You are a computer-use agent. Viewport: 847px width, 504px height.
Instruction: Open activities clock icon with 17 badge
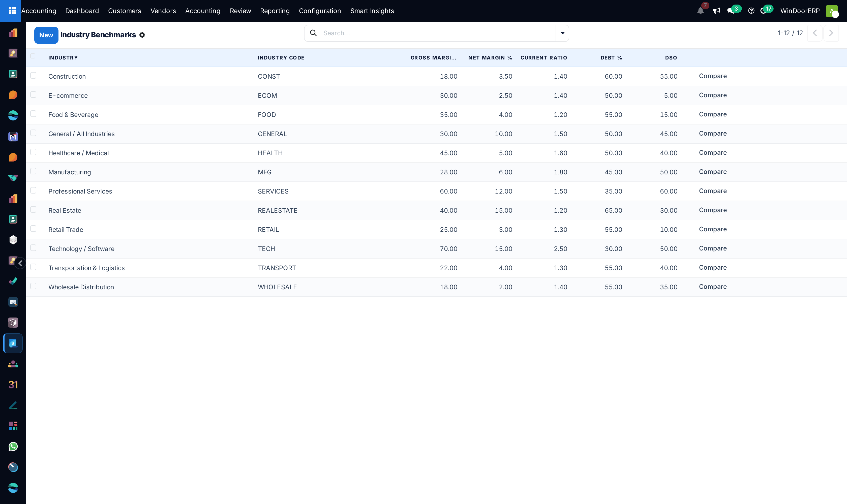point(763,11)
